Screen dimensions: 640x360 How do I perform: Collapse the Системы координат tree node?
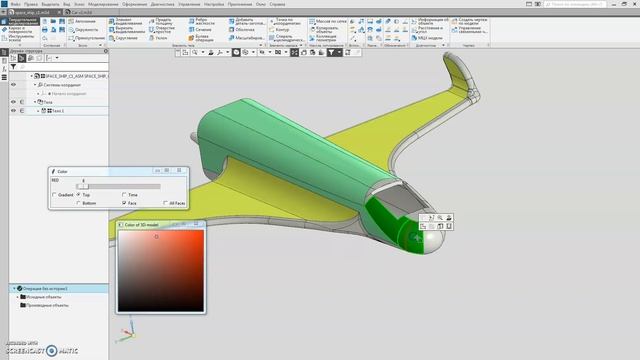point(35,85)
